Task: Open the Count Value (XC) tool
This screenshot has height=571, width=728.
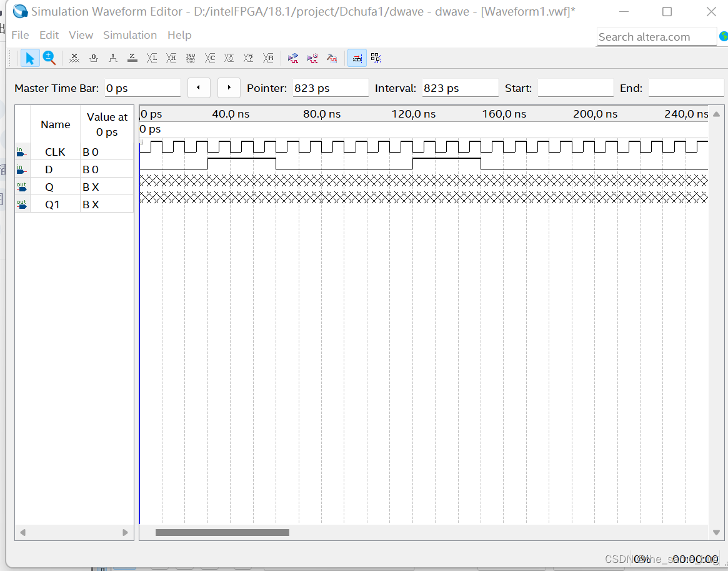Action: click(x=210, y=58)
